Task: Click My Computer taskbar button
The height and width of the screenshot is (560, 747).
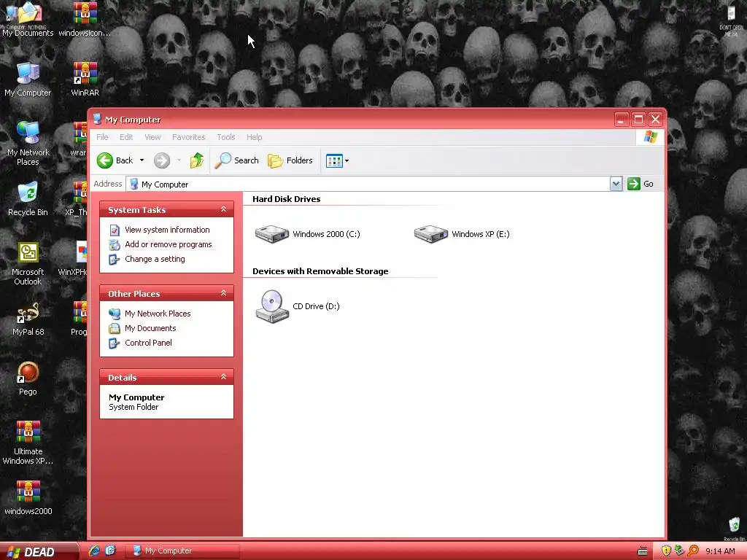Action: 182,551
